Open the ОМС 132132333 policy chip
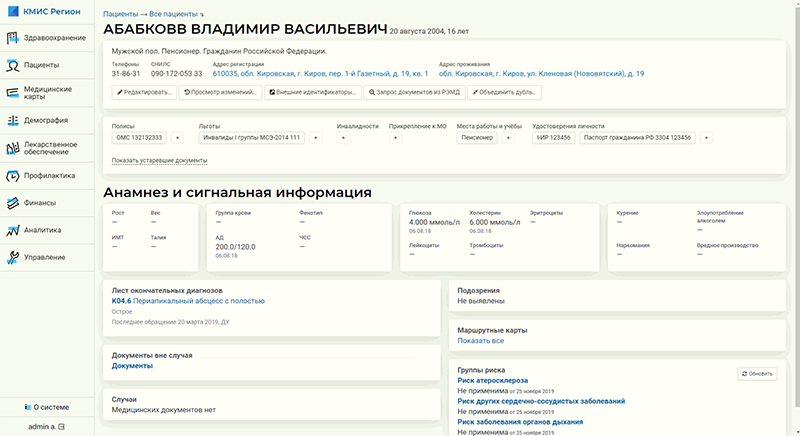Image resolution: width=800 pixels, height=436 pixels. pos(139,138)
